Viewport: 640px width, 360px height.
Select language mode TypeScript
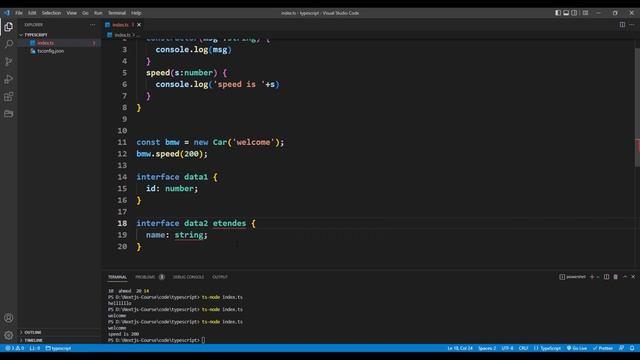tap(547, 348)
